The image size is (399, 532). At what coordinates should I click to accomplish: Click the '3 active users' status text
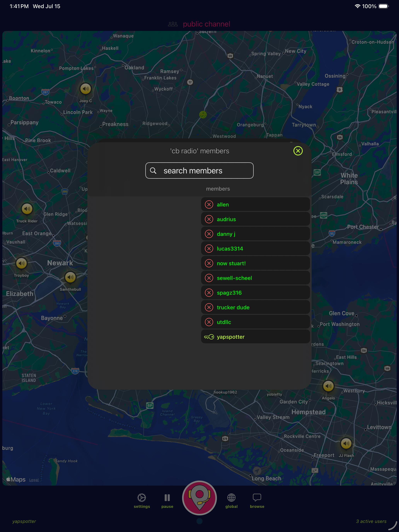pos(371,521)
